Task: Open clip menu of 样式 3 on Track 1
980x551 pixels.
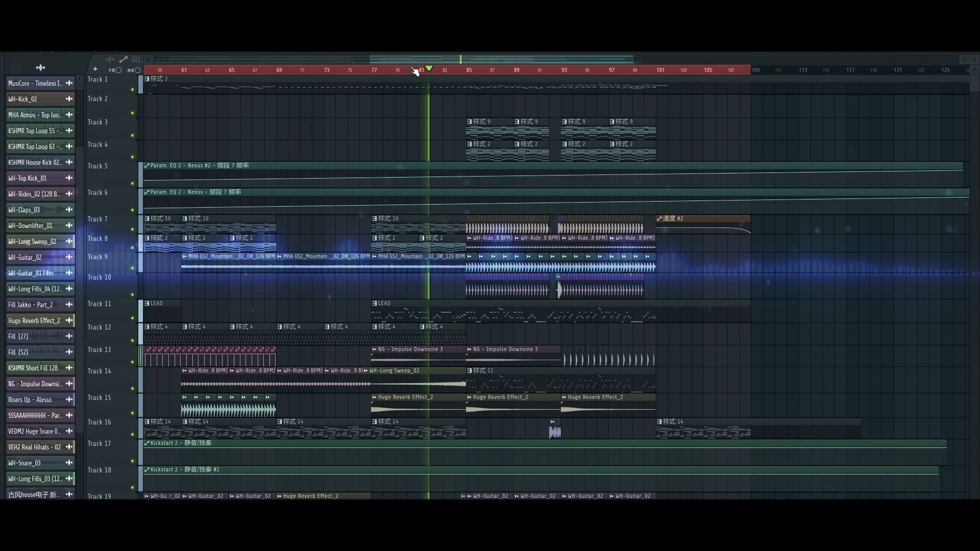Action: pos(147,79)
